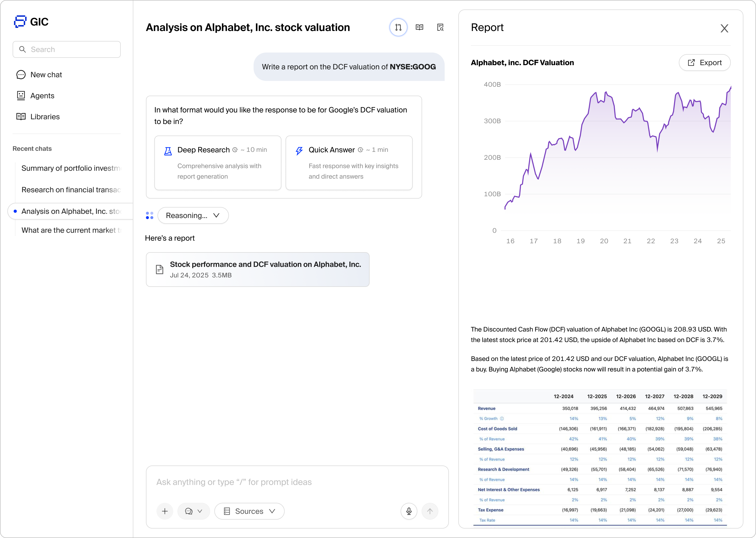This screenshot has height=538, width=756.
Task: Click the Export button
Action: tap(705, 63)
